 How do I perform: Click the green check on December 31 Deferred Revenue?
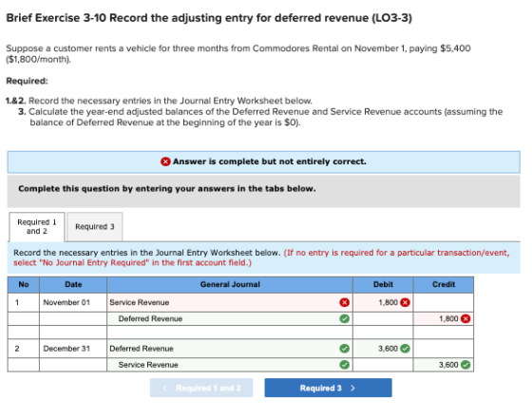[x=344, y=349]
